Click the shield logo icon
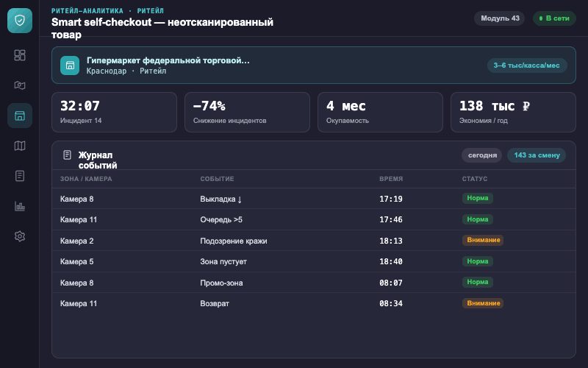This screenshot has width=588, height=368. tap(20, 21)
